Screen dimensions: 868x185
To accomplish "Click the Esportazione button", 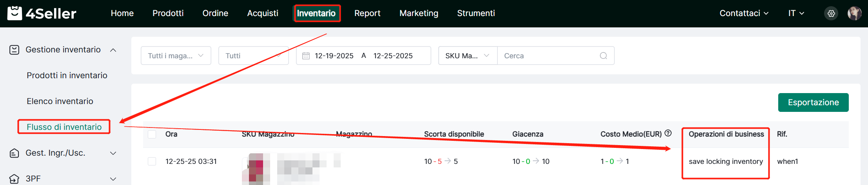I will point(813,102).
